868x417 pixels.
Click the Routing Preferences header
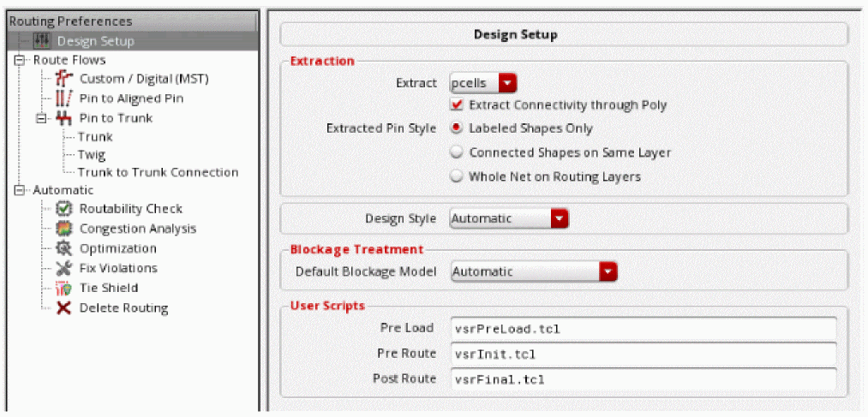(x=132, y=21)
